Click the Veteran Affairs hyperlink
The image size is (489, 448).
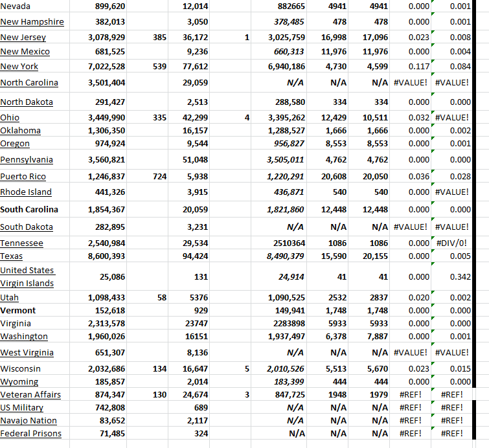[30, 395]
